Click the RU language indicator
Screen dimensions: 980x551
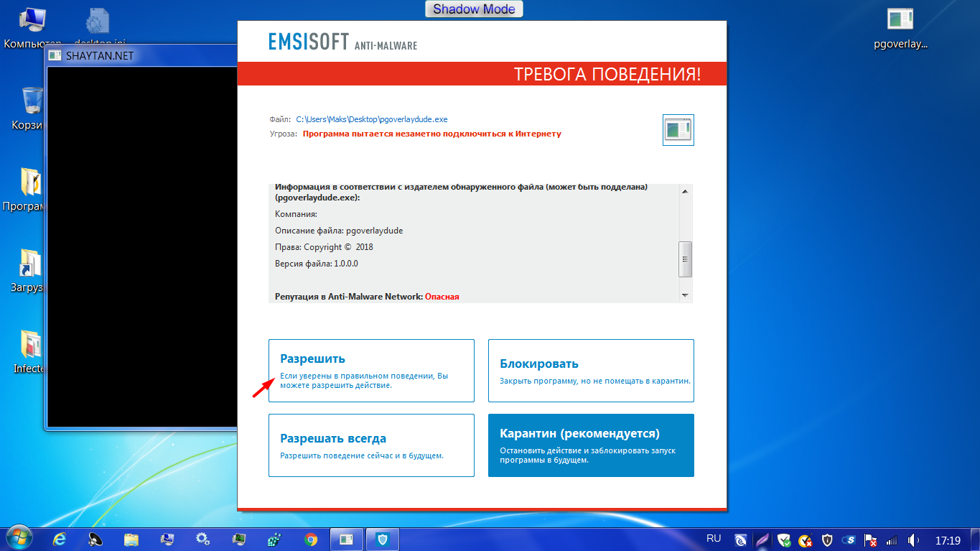pos(714,538)
